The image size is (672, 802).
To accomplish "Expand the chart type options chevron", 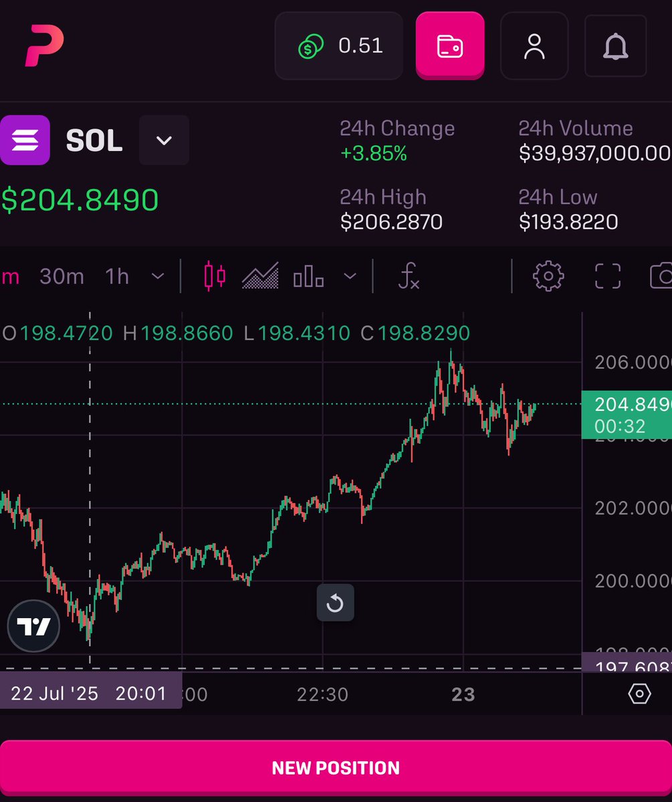I will click(x=350, y=276).
